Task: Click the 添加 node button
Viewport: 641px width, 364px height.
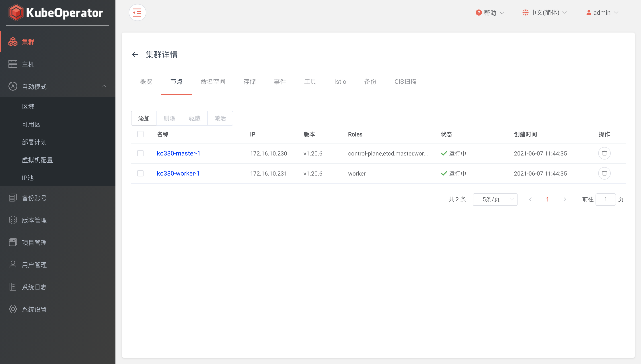Action: (x=144, y=118)
